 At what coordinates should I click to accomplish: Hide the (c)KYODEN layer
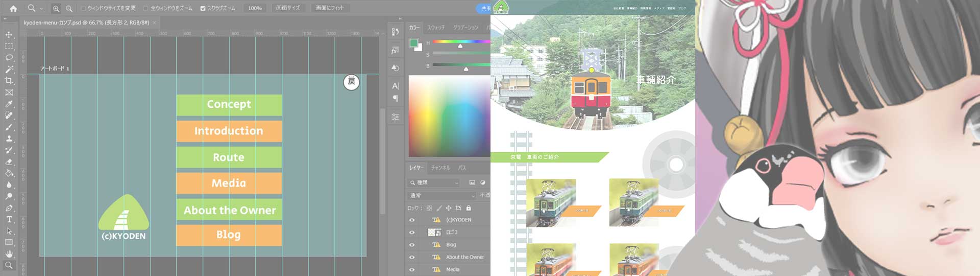click(412, 220)
